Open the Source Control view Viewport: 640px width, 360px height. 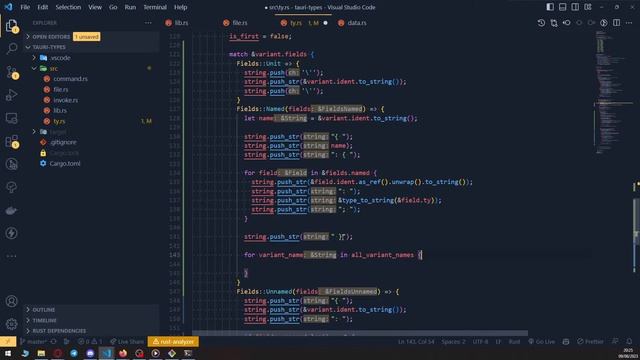(11, 72)
